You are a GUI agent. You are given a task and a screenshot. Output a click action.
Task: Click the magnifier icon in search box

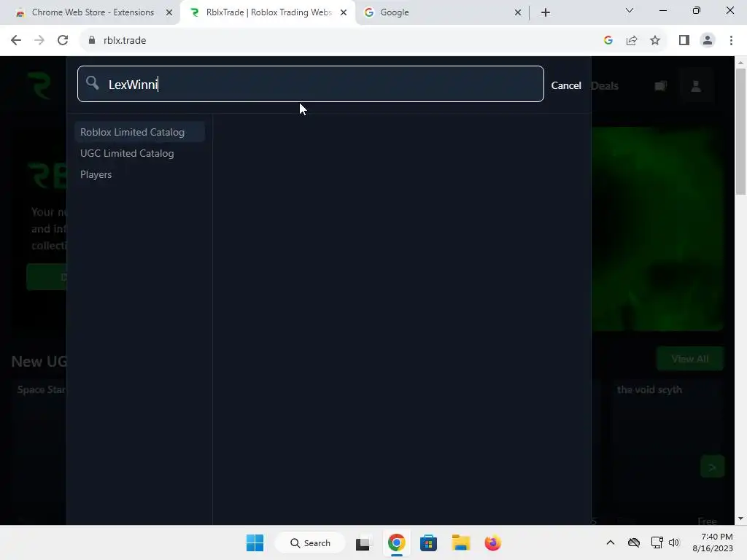click(93, 83)
